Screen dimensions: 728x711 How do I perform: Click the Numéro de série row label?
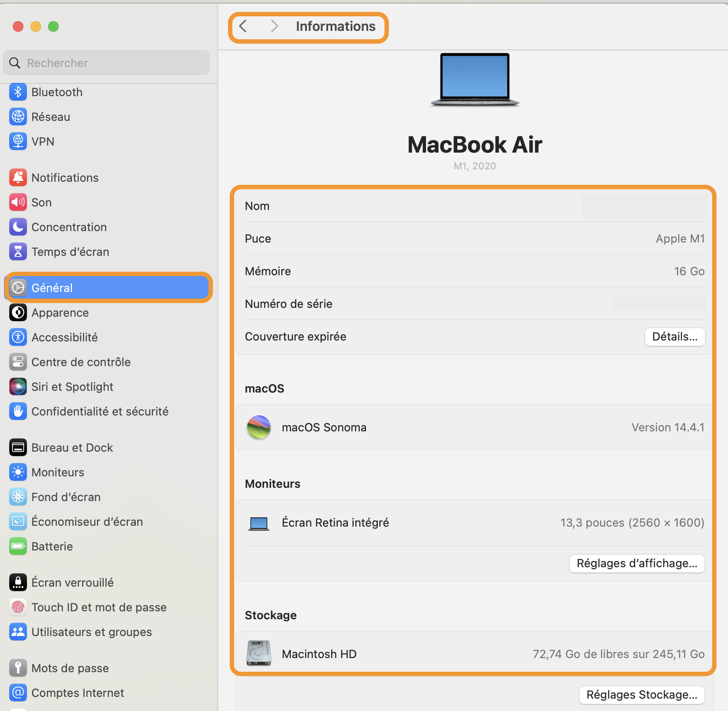click(288, 303)
